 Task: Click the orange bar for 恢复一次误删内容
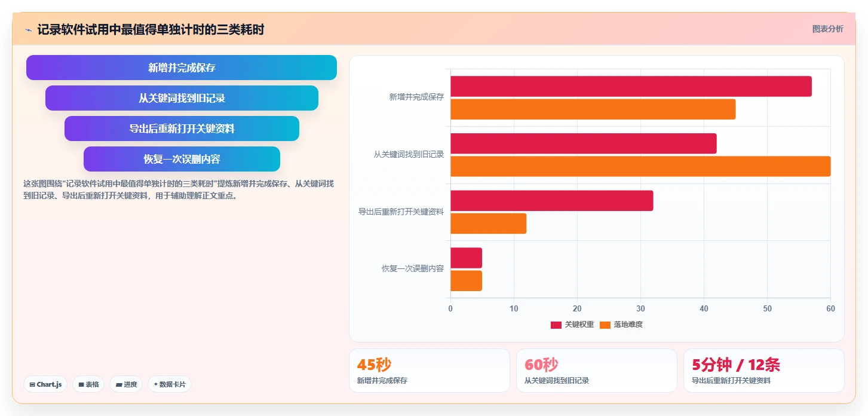click(x=466, y=281)
